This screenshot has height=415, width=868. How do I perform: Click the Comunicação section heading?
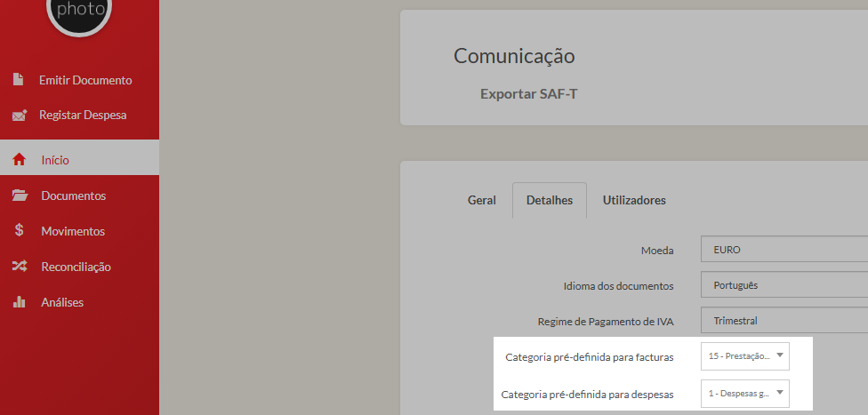click(514, 56)
